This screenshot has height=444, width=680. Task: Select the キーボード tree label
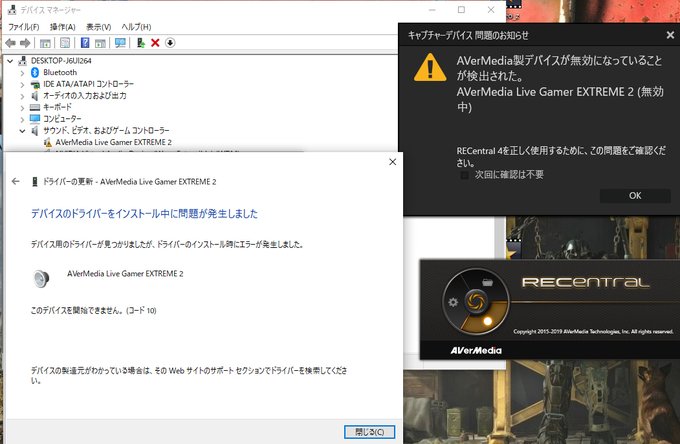pos(57,107)
